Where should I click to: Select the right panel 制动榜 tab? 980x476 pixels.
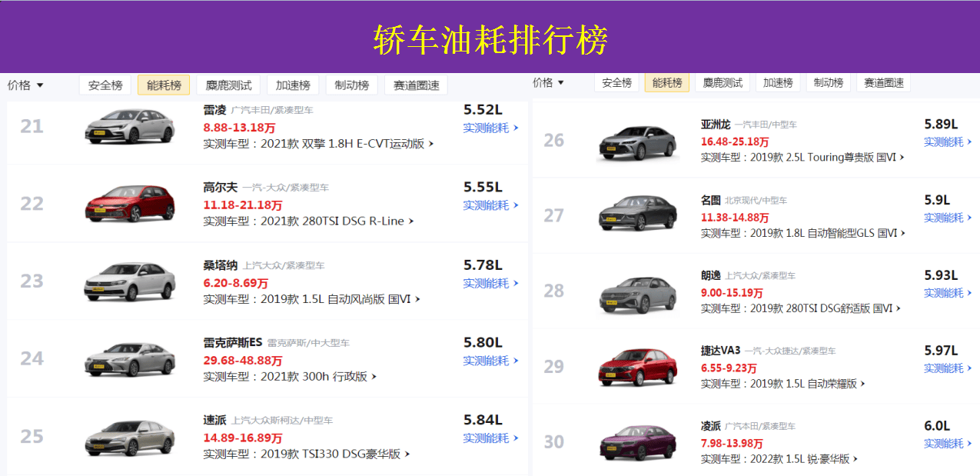[x=829, y=83]
